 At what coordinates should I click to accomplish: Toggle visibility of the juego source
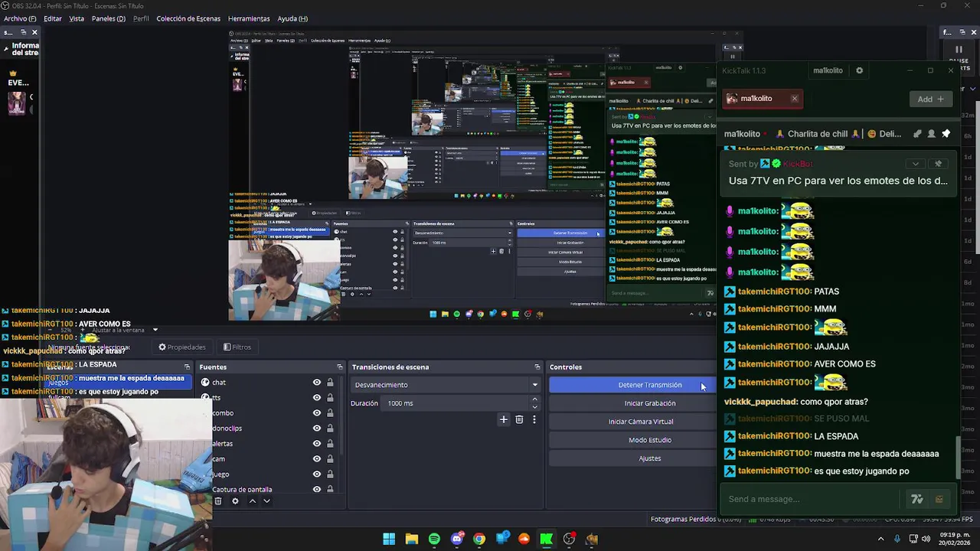pos(316,474)
